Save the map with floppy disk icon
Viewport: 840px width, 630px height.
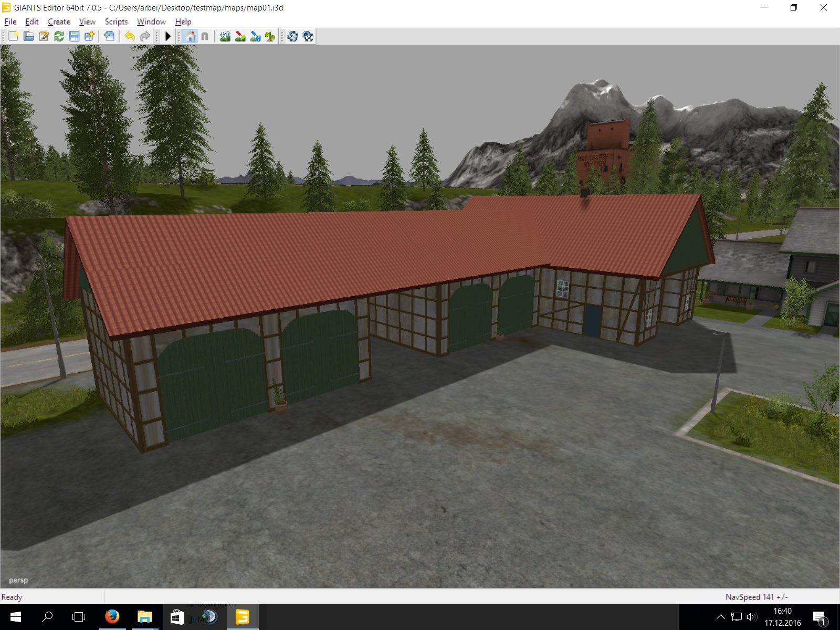coord(74,36)
